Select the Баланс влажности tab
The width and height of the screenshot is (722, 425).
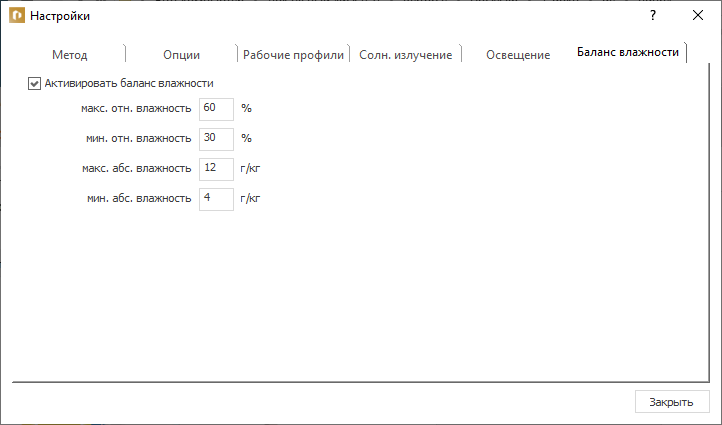pyautogui.click(x=628, y=52)
